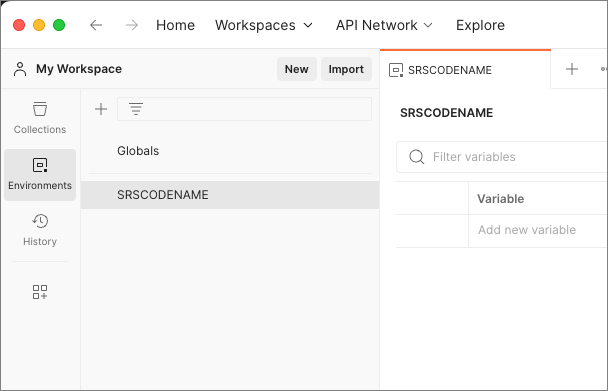
Task: Select Environments in sidebar
Action: [40, 175]
